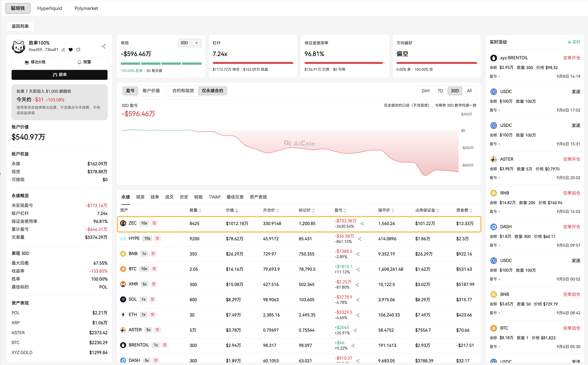
Task: Click the profile cat avatar
Action: 18,46
